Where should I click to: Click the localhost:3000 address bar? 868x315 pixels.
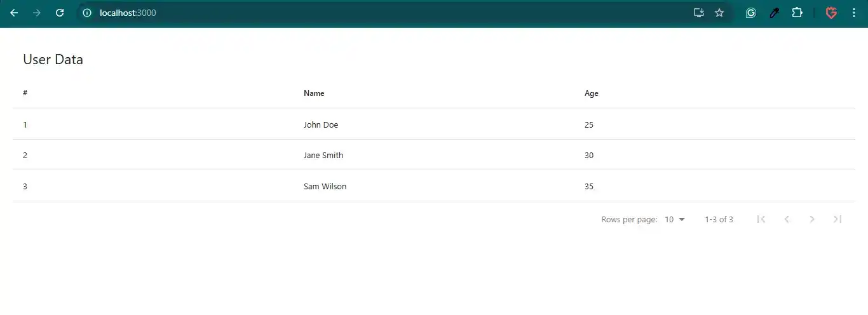coord(381,13)
